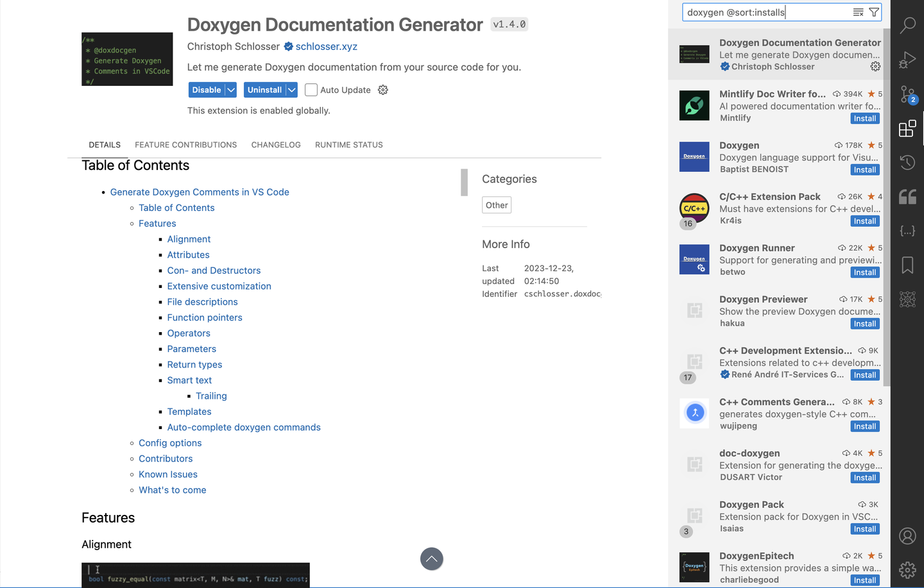Click the scroll-to-top arrow button
The height and width of the screenshot is (588, 924).
pos(432,559)
